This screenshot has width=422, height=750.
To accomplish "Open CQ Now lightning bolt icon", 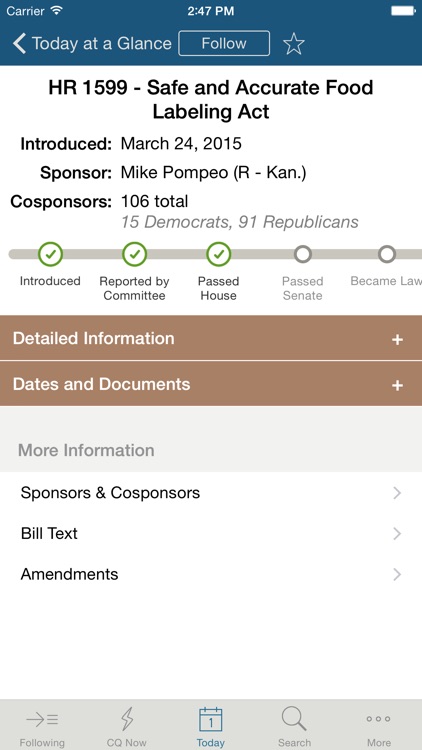I will [126, 719].
